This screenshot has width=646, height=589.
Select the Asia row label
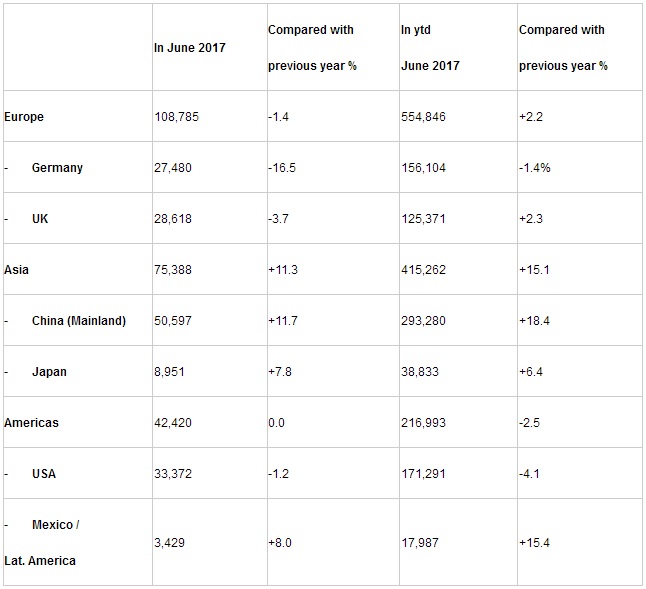pyautogui.click(x=17, y=270)
